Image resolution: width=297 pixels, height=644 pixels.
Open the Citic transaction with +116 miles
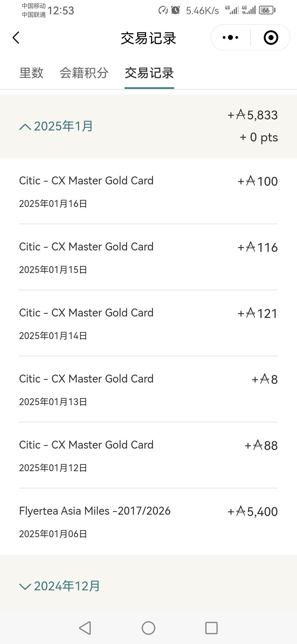coord(148,257)
